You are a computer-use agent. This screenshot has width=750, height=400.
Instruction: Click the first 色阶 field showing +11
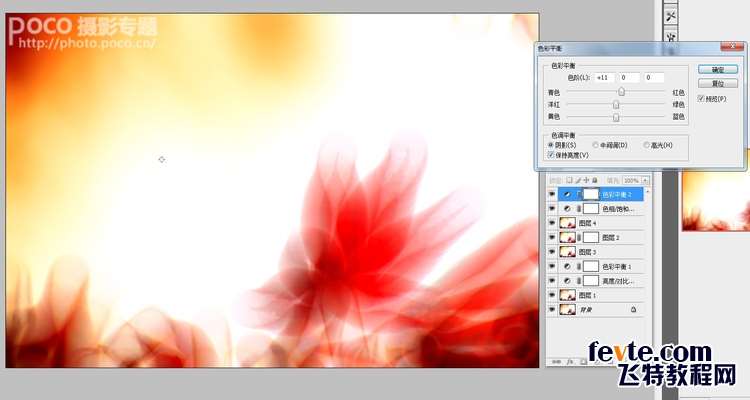click(x=605, y=78)
